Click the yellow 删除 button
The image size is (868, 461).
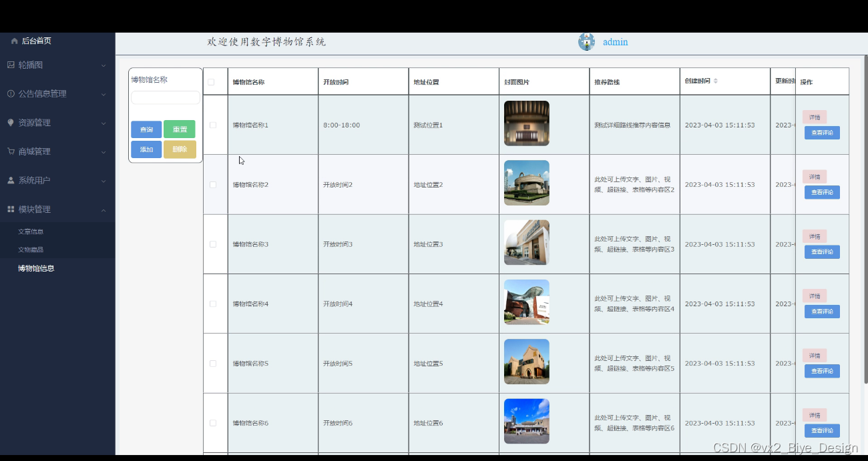coord(180,149)
